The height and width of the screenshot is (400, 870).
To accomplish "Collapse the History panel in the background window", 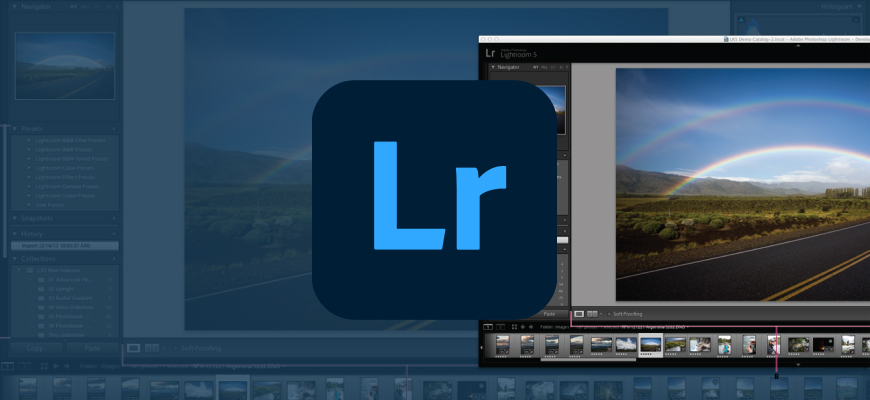I will point(15,234).
